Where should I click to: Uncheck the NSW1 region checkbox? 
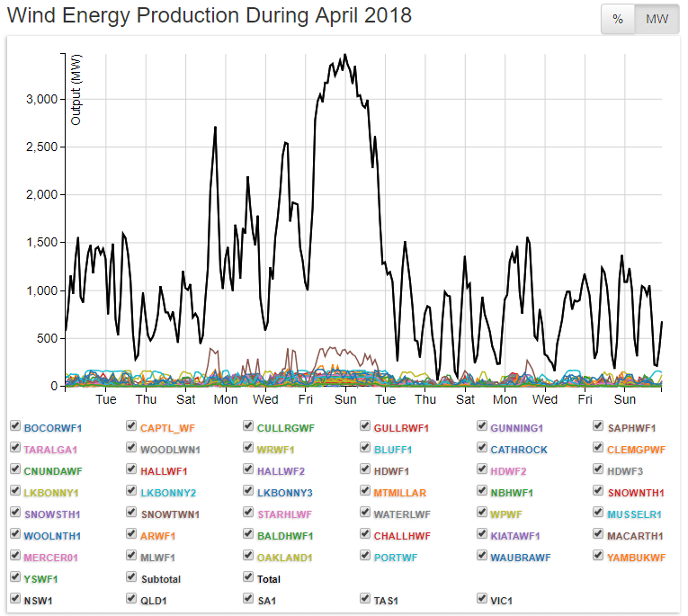pos(15,598)
